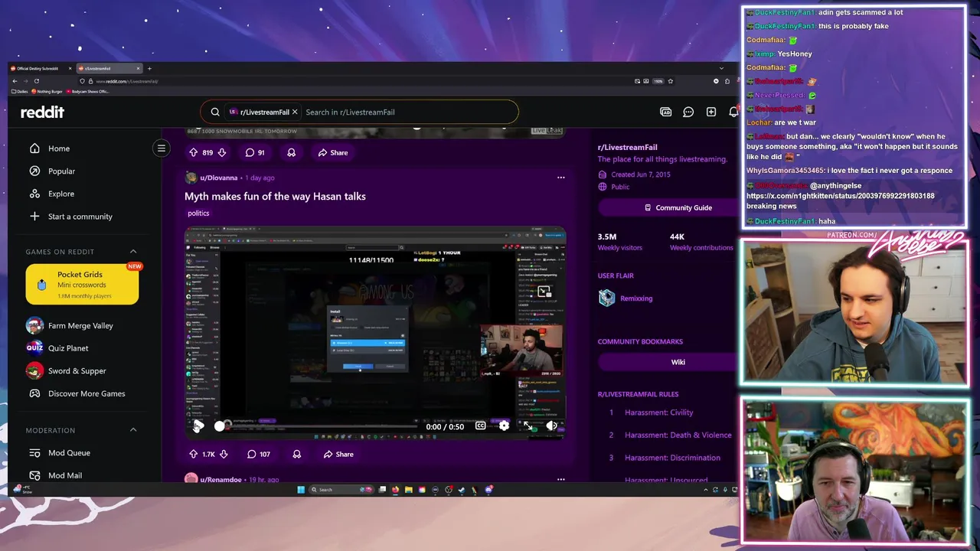The width and height of the screenshot is (980, 551).
Task: Collapse the Games on Reddit section
Action: coord(133,252)
